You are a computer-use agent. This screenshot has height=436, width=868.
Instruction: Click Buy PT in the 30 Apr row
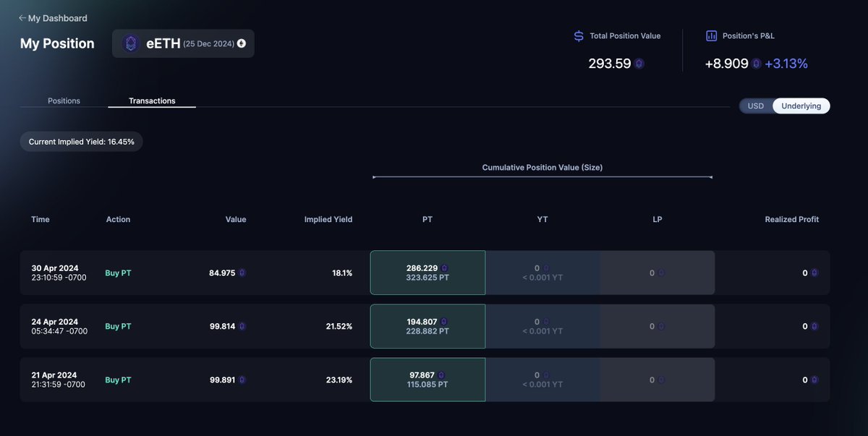[x=118, y=273]
